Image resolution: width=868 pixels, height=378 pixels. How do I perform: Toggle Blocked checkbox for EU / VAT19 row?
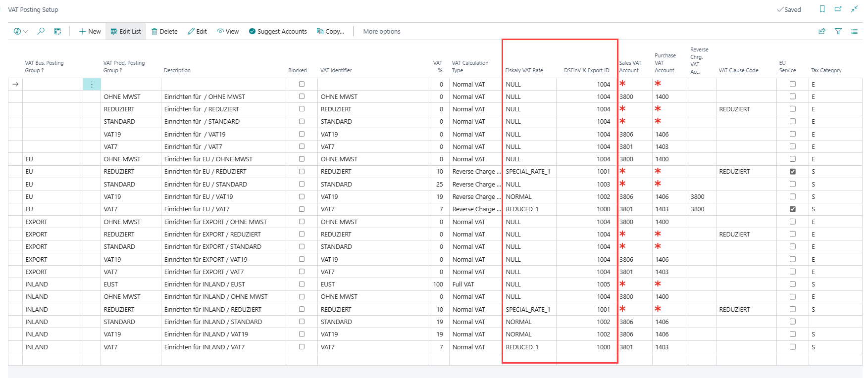point(302,196)
